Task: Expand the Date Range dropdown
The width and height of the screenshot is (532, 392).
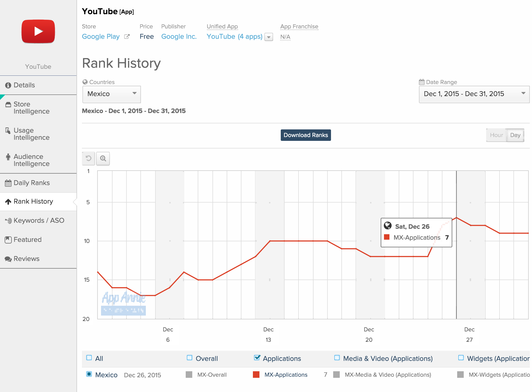Action: [474, 94]
